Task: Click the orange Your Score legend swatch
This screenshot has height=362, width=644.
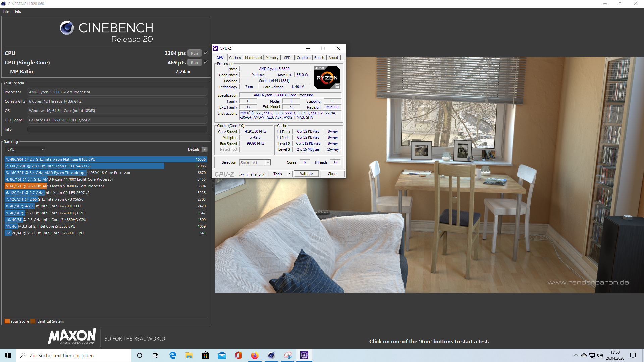Action: tap(7, 321)
